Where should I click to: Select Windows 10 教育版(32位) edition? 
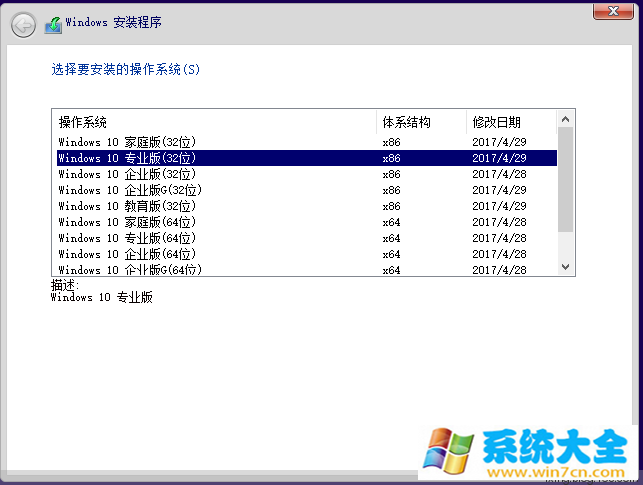130,206
